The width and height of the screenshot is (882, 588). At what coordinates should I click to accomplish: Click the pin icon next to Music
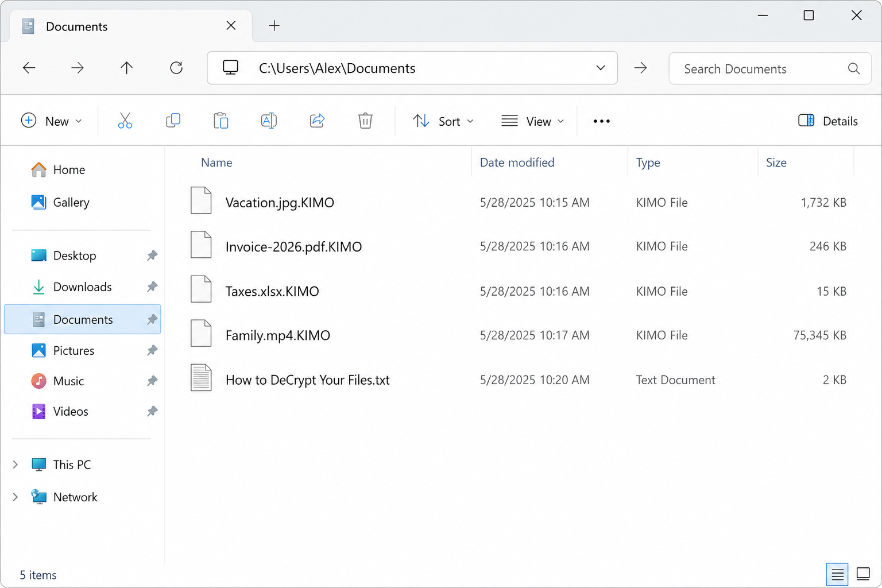(152, 381)
